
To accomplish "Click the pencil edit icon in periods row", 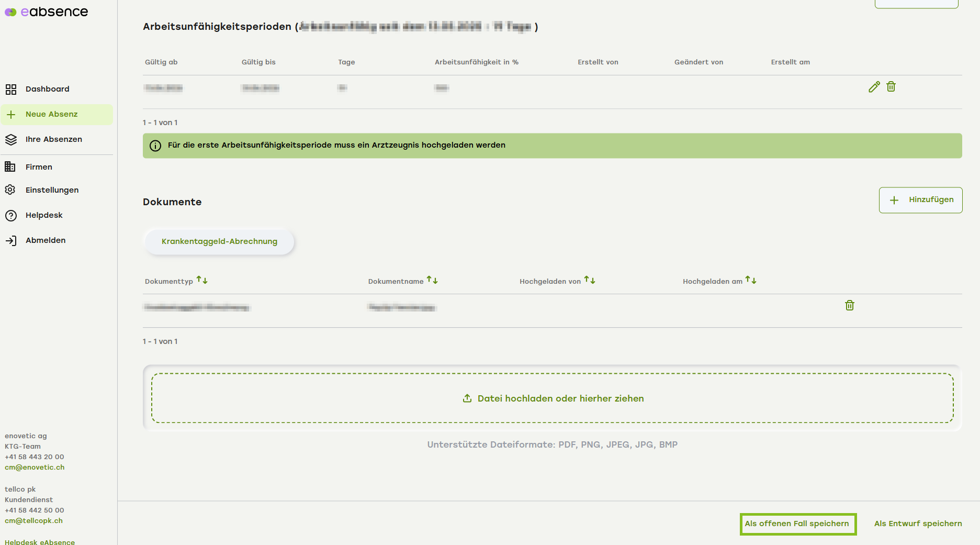I will 874,87.
